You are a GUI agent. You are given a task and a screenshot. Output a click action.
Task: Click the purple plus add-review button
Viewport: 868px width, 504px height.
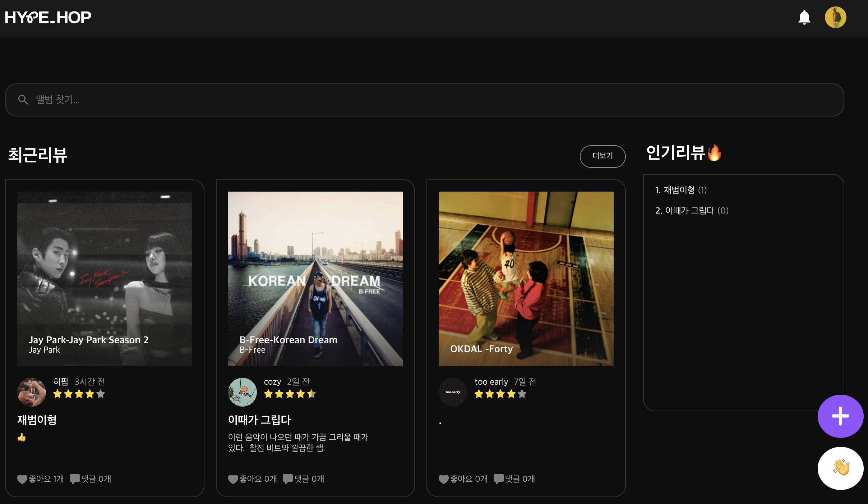coord(840,416)
